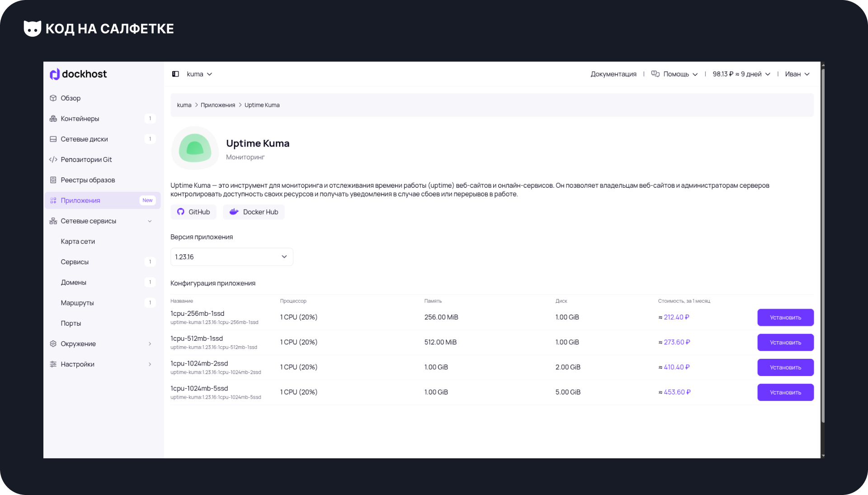Click the Контейнеры count badge
This screenshot has height=495, width=868.
click(x=150, y=119)
